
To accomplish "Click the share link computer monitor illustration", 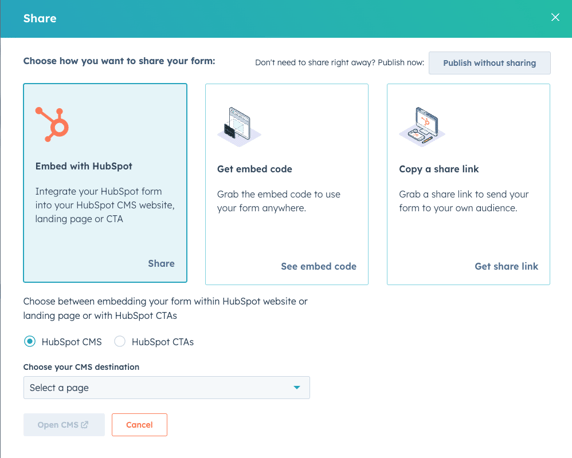I will click(x=422, y=126).
